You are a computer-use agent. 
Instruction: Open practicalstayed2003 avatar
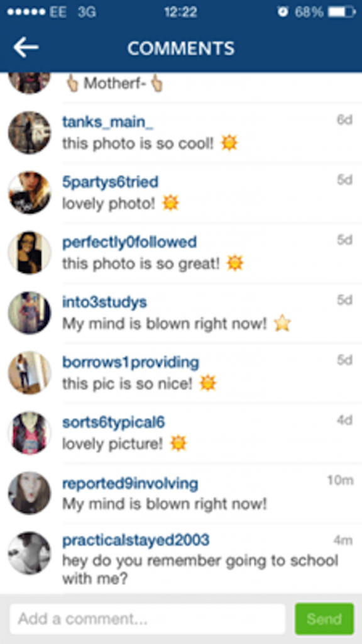[30, 553]
